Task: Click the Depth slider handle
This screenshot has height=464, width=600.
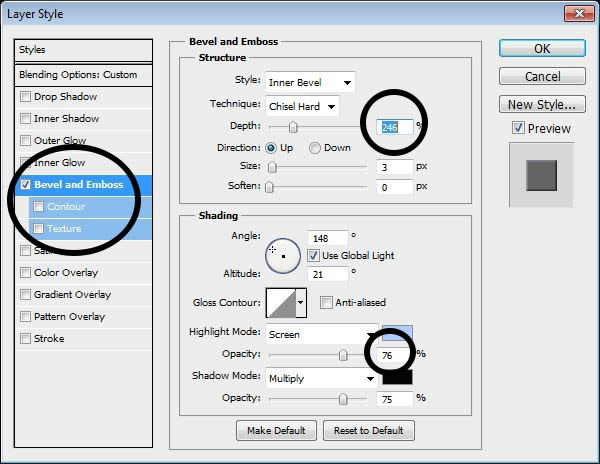Action: (x=293, y=127)
